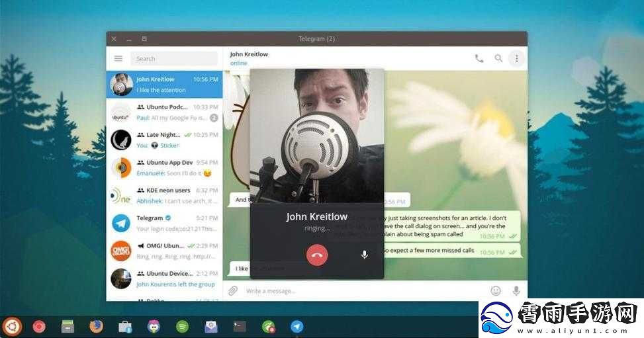Click the OMG Ubuntu channel avatar

121,251
